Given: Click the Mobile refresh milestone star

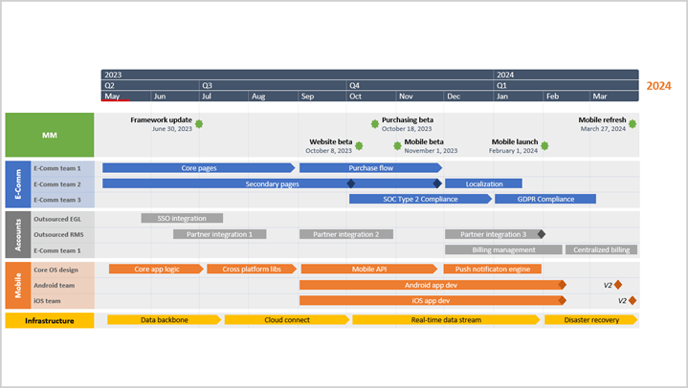Looking at the screenshot, I should (632, 124).
